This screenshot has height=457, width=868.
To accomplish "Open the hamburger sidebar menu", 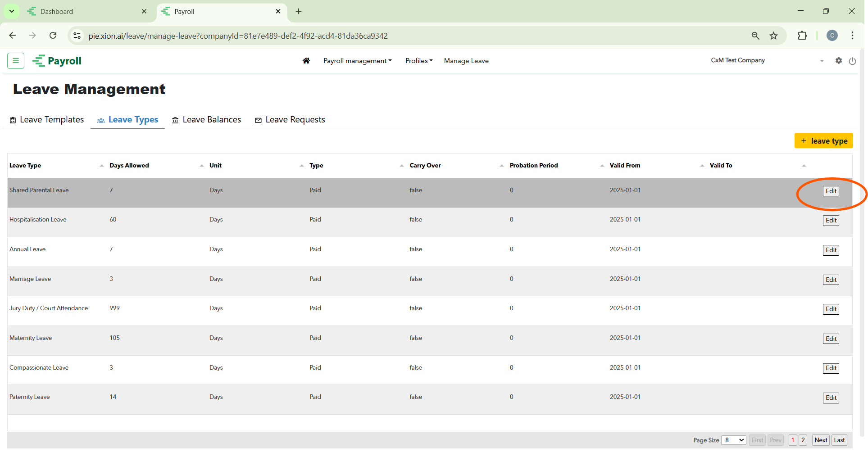I will (x=16, y=60).
